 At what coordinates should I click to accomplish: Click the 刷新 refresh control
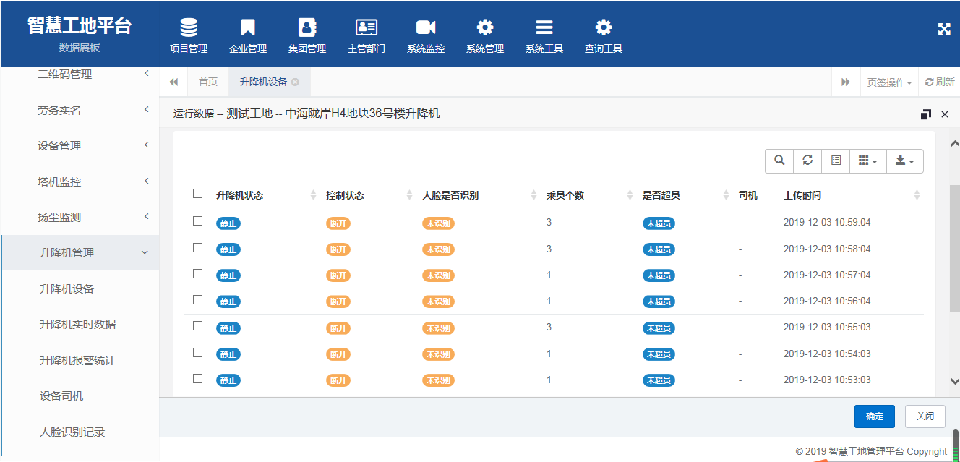940,82
